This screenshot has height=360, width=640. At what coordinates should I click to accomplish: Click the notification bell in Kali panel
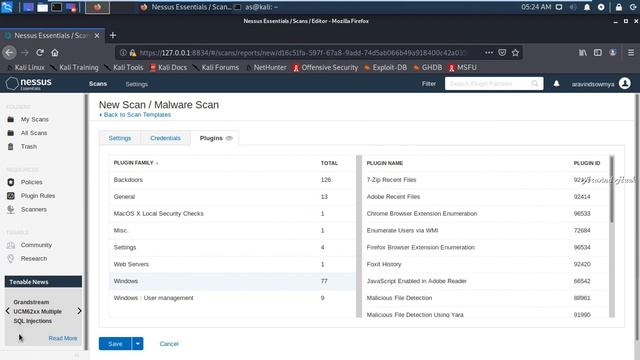(587, 7)
